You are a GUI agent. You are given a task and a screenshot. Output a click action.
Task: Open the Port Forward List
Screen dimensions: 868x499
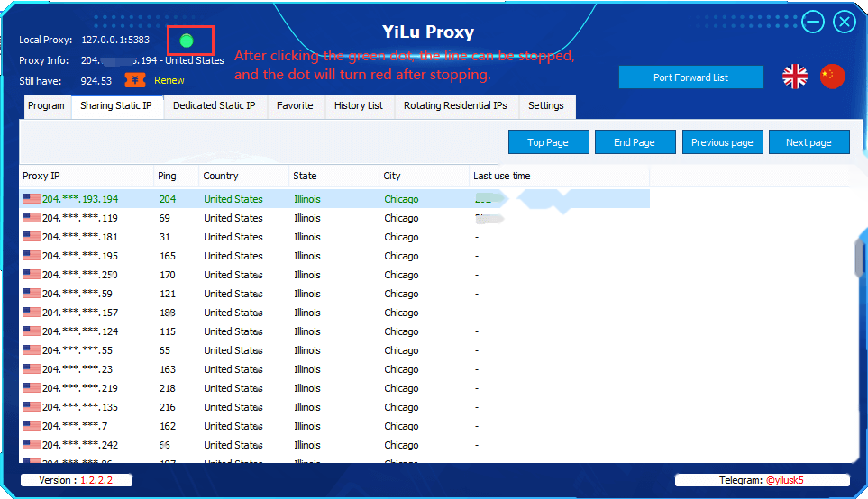click(690, 77)
